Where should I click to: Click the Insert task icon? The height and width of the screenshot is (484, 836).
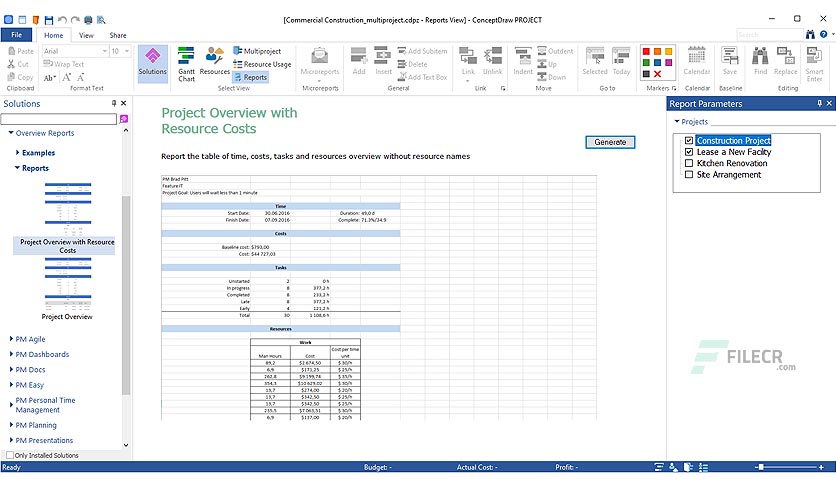(x=383, y=61)
